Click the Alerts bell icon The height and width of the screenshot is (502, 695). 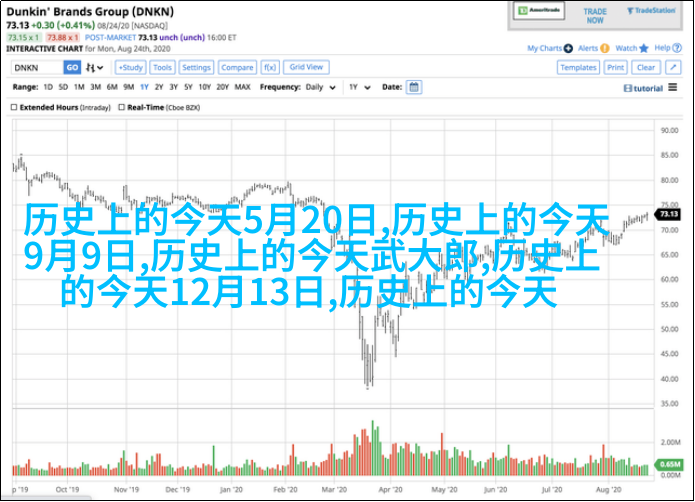tap(604, 48)
